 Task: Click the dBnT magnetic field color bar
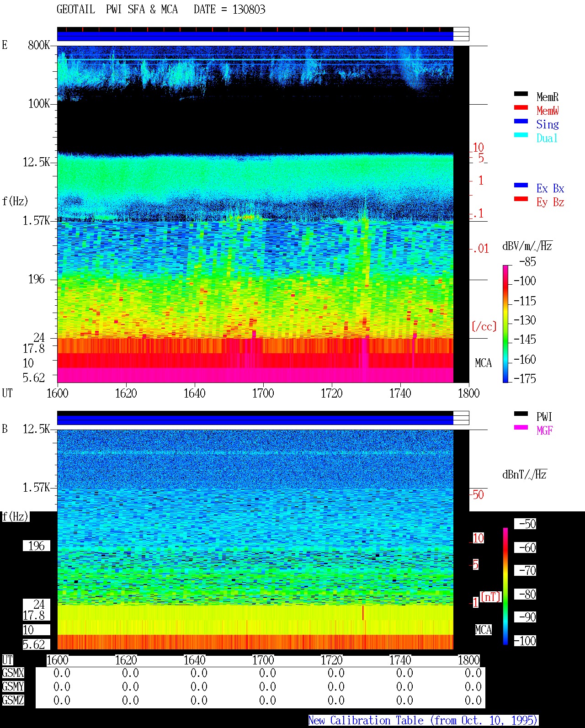505,586
